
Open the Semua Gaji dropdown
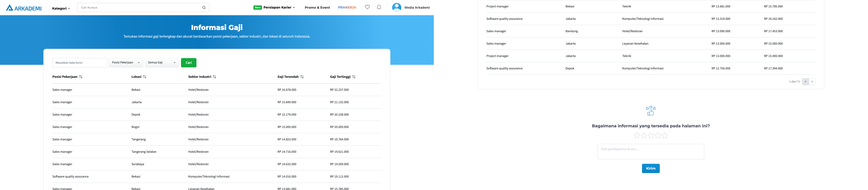tap(162, 63)
